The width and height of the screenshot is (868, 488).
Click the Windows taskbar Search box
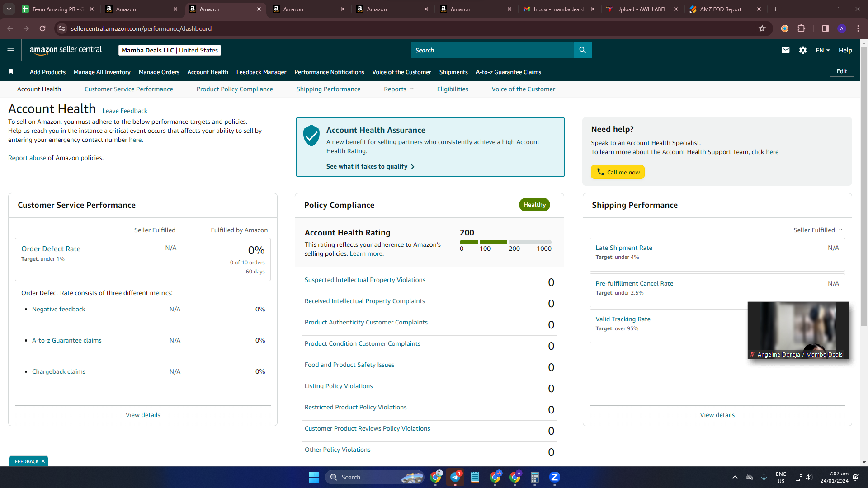[375, 477]
